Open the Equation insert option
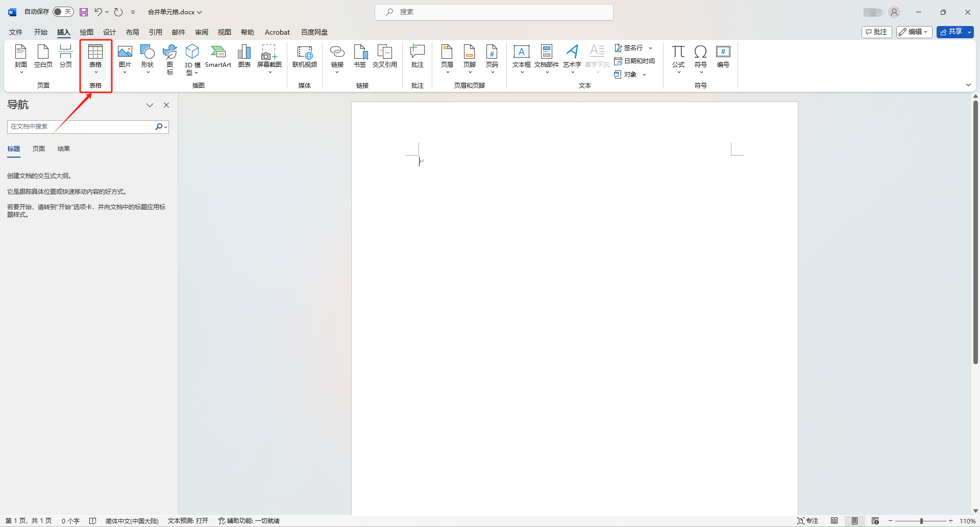The image size is (980, 527). 678,59
